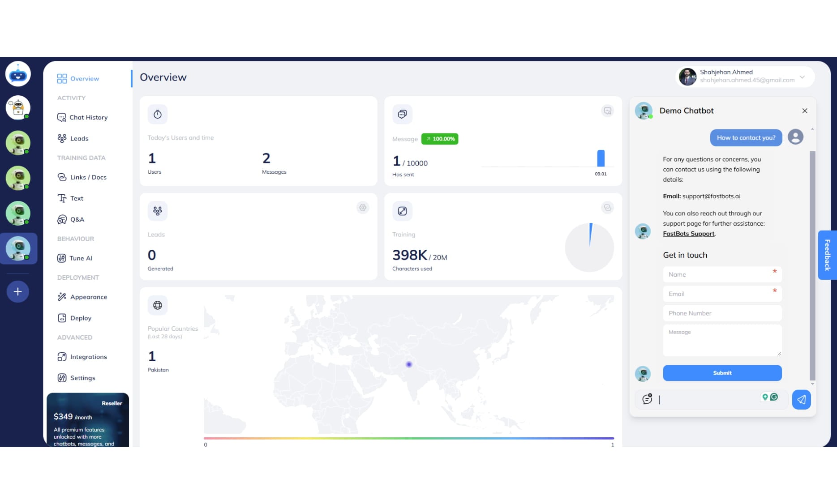The image size is (837, 504).
Task: Open Chat History from sidebar
Action: 88,117
